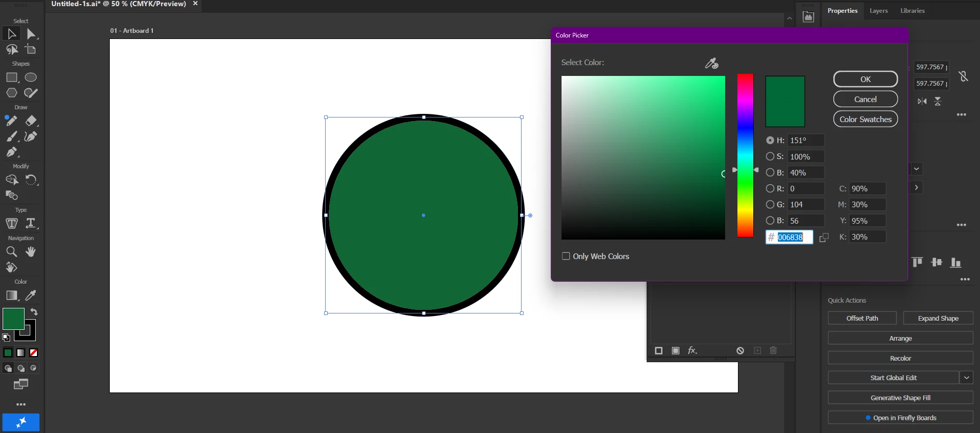Select the Curvature pen tool
Viewport: 980px width, 433px height.
tap(31, 136)
